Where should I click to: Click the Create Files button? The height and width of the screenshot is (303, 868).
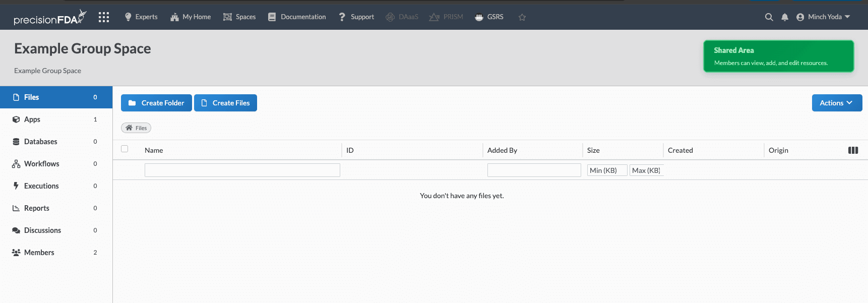click(x=225, y=103)
